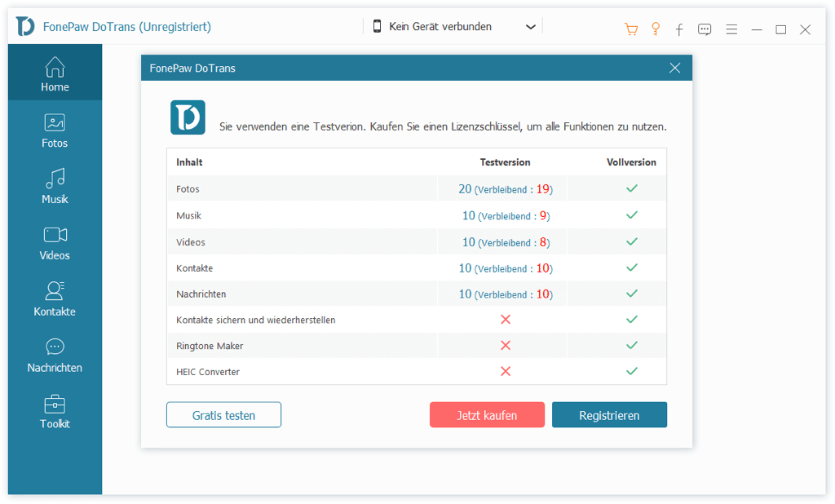
Task: Open Musik section in sidebar
Action: (55, 187)
